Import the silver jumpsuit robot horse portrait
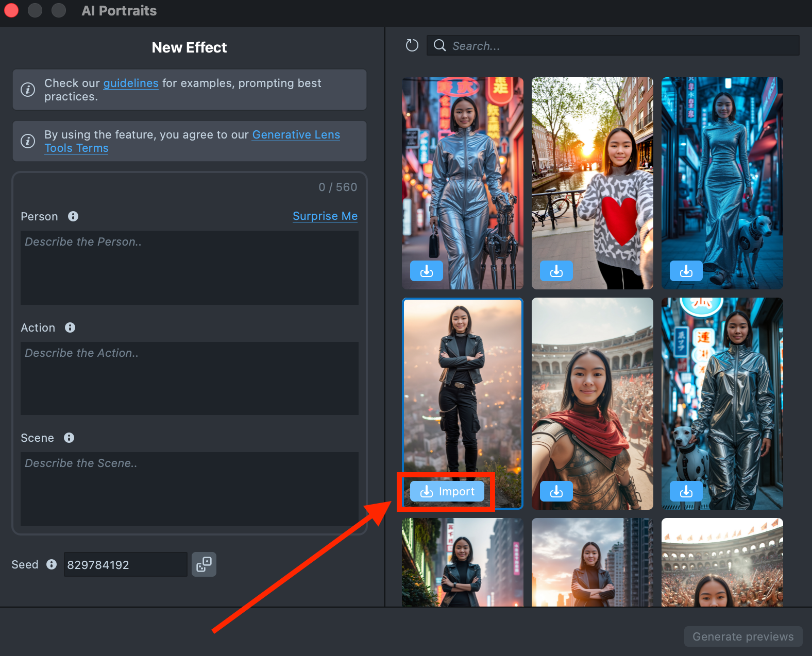812x656 pixels. 426,271
